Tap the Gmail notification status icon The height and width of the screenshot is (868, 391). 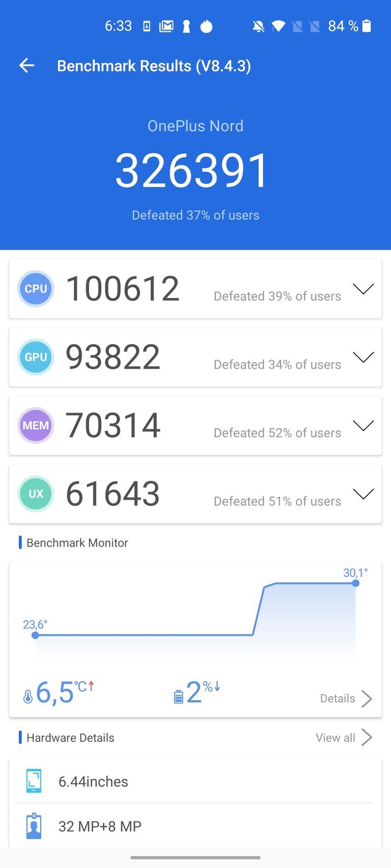[166, 26]
